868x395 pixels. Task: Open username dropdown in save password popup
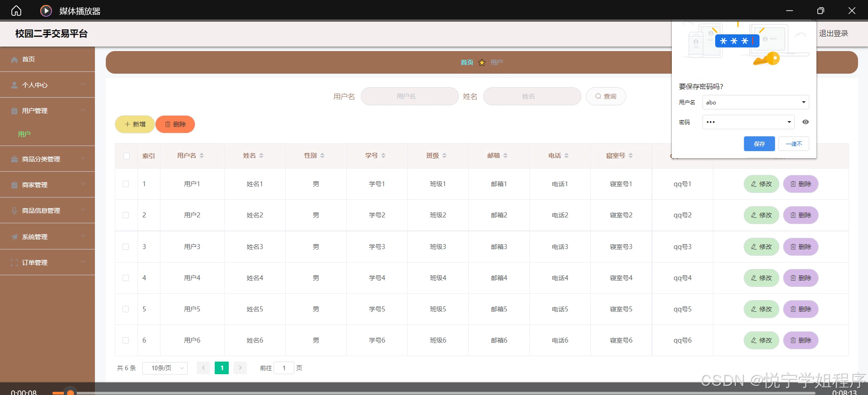804,102
